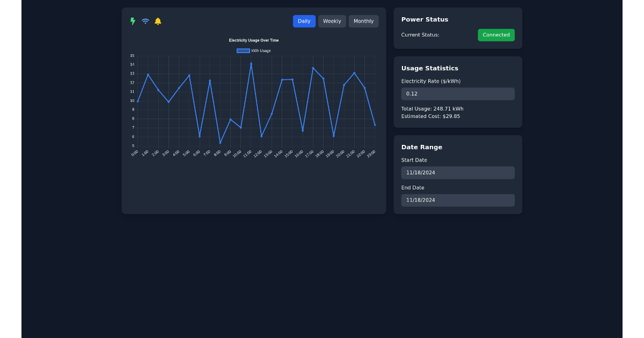Click the Electricity Rate input showing 0.12
Image resolution: width=644 pixels, height=338 pixels.
[x=458, y=93]
